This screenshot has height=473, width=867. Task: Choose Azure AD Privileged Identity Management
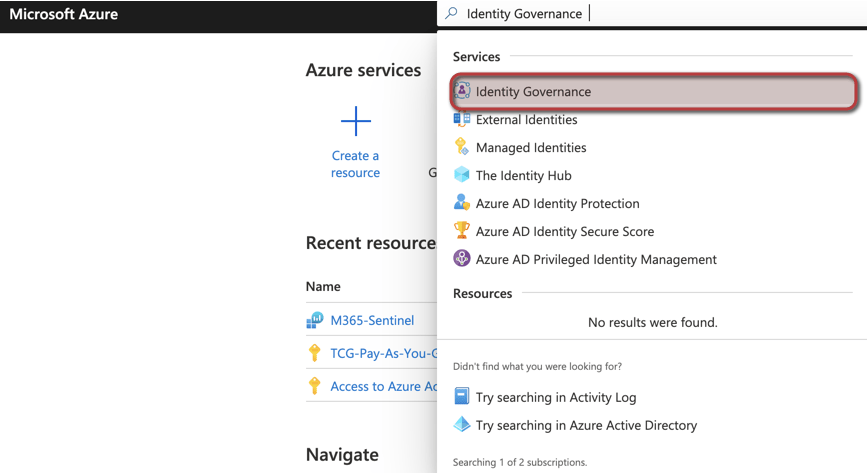596,260
